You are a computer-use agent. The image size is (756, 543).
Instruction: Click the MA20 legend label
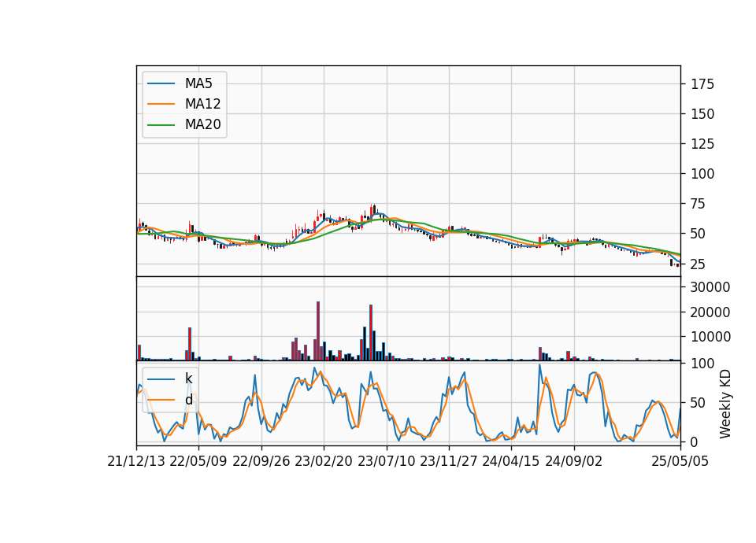[x=202, y=124]
